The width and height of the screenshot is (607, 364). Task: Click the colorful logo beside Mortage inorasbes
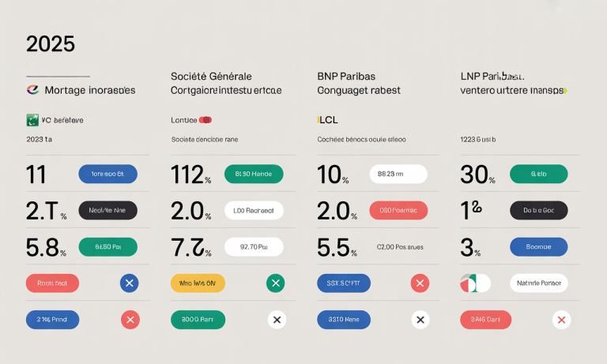coord(33,91)
